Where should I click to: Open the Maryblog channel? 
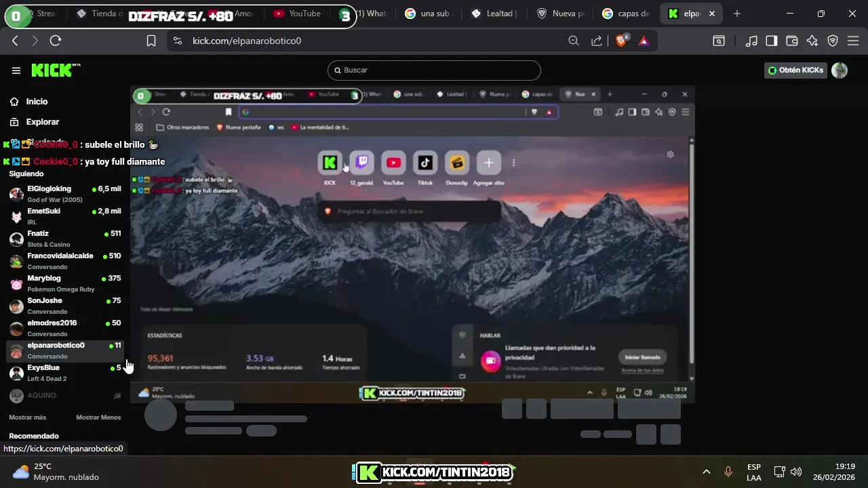(65, 283)
